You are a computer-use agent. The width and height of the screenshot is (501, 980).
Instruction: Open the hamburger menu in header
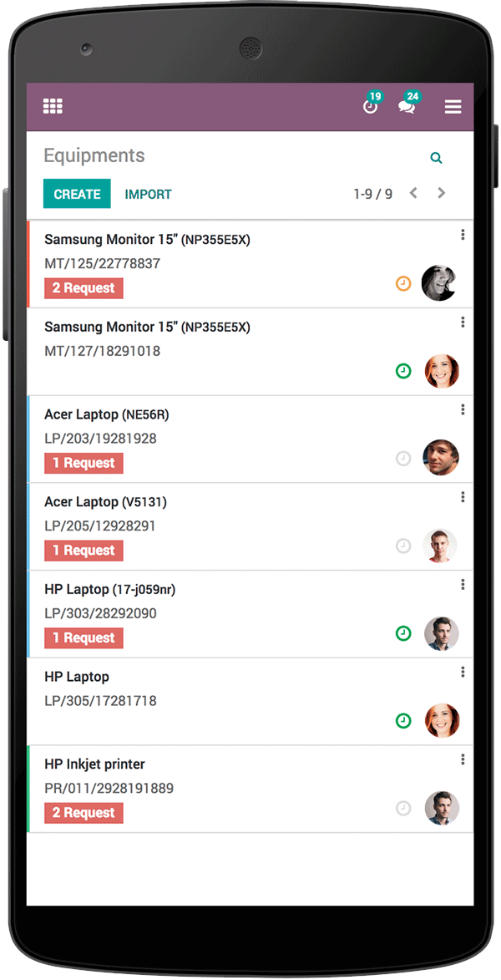click(453, 107)
